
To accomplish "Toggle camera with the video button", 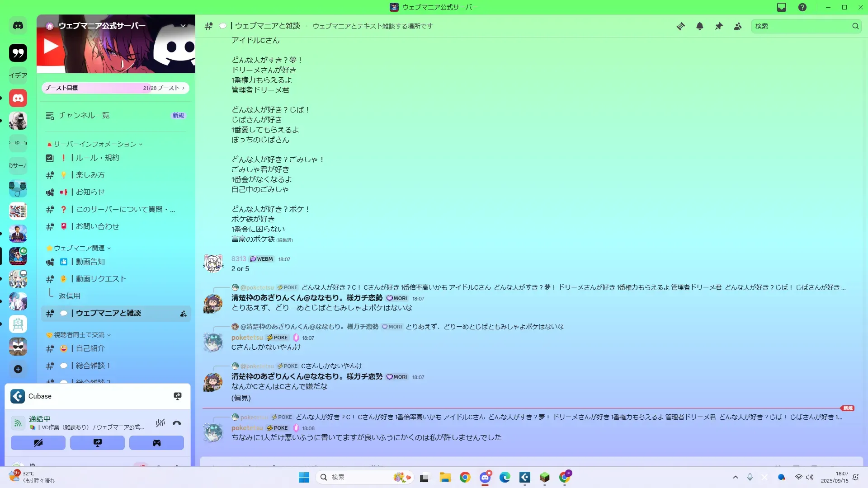I will tap(38, 443).
